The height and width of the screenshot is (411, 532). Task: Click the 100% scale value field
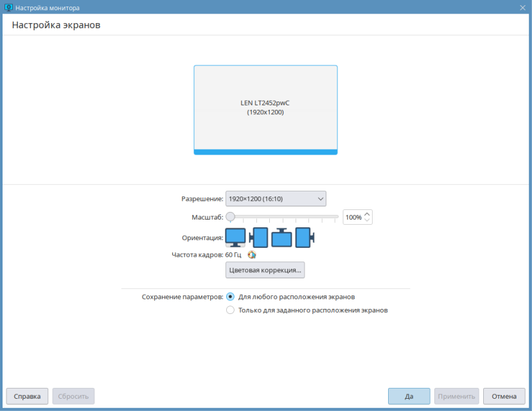pyautogui.click(x=353, y=217)
